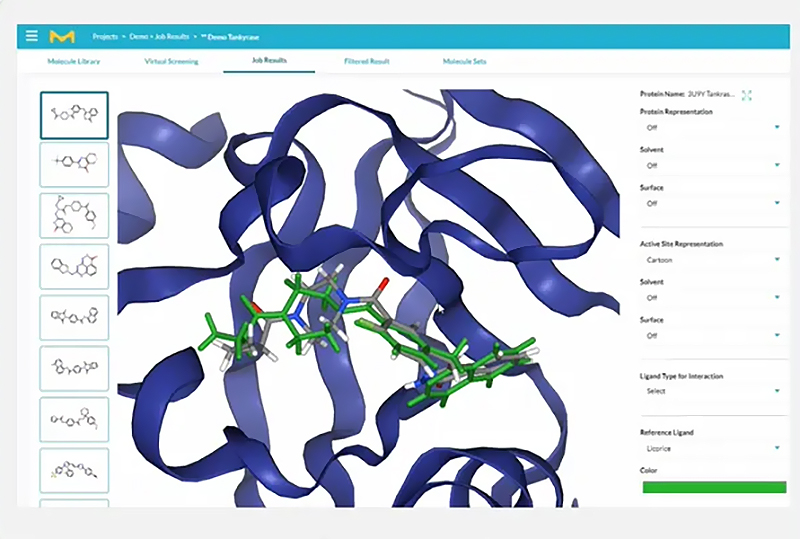The width and height of the screenshot is (800, 539).
Task: Open the protein Solvent dropdown
Action: [x=712, y=165]
